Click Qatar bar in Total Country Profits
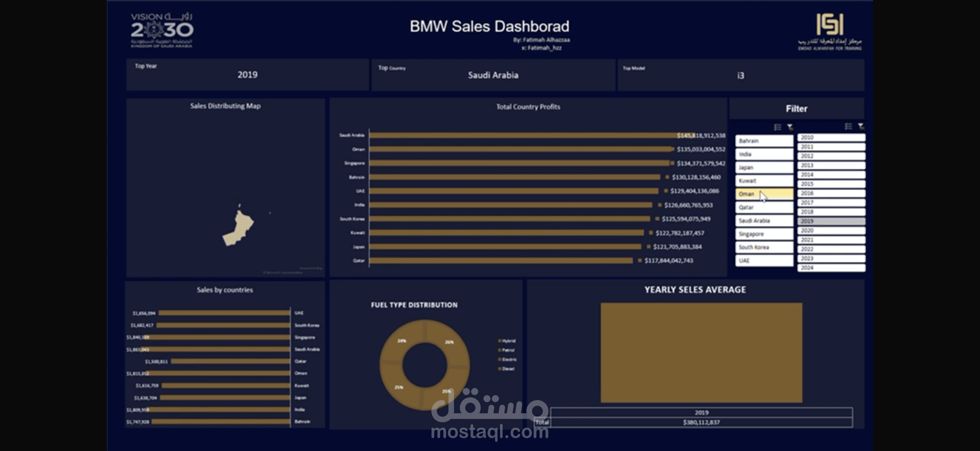Image resolution: width=980 pixels, height=451 pixels. [501, 261]
